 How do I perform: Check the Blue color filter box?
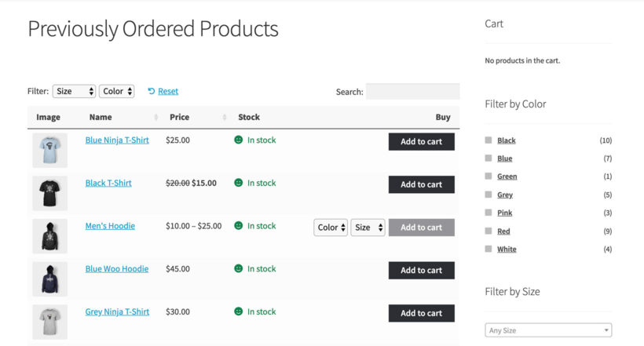(488, 158)
